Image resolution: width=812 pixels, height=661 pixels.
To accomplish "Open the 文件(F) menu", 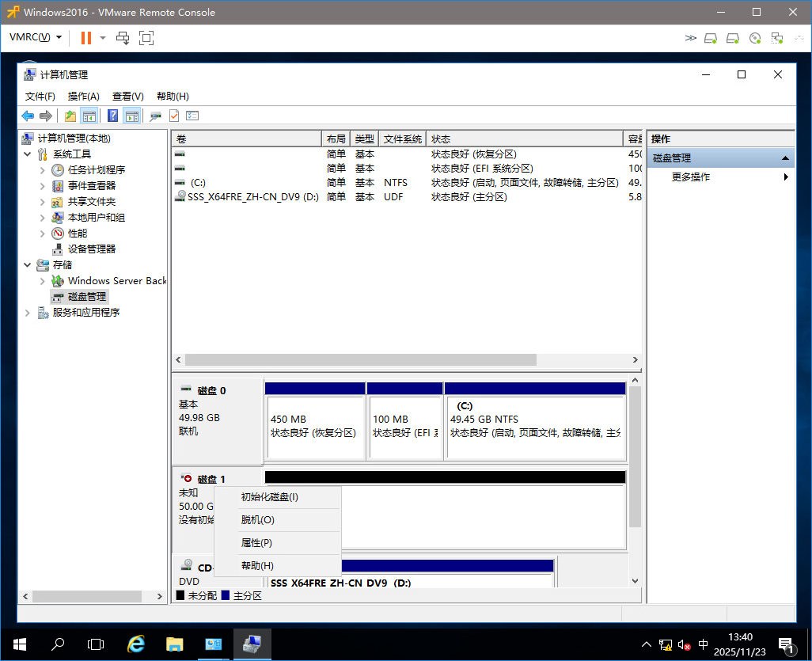I will [x=40, y=97].
